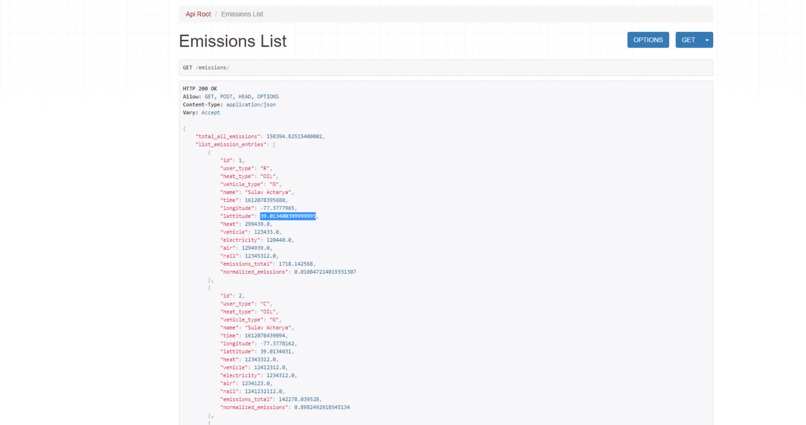The image size is (806, 425).
Task: Click the Allow header line
Action: [x=231, y=97]
